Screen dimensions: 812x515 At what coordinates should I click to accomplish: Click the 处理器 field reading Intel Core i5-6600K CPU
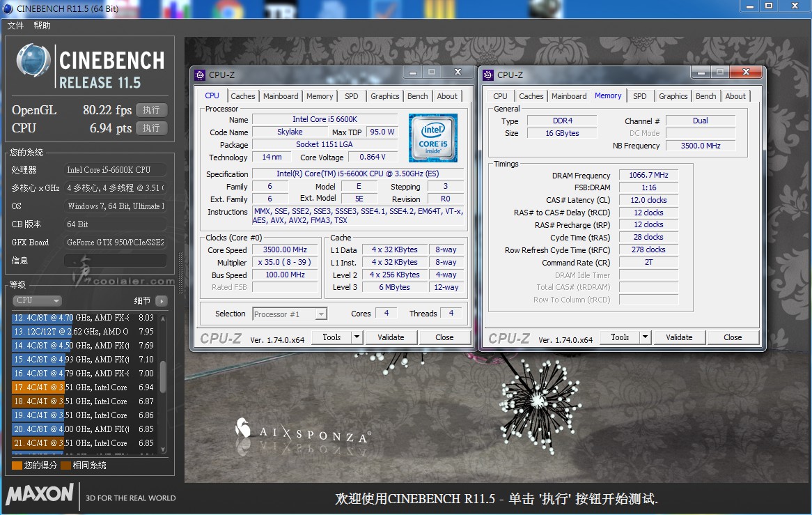click(x=115, y=170)
